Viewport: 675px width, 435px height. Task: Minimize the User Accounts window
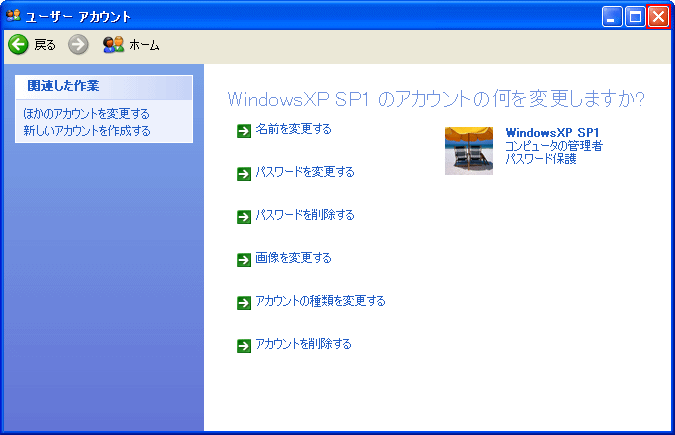(612, 17)
